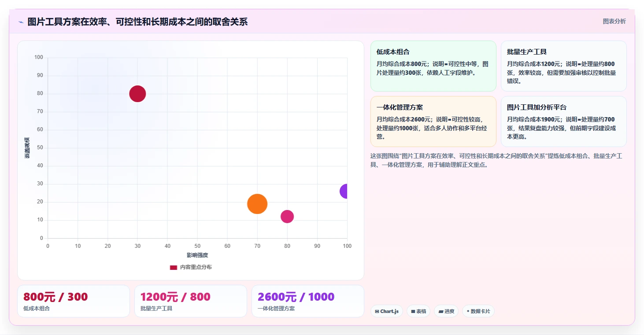Screen dimensions: 644x335
Task: Toggle the 内容重点分布 legend color box
Action: (174, 267)
